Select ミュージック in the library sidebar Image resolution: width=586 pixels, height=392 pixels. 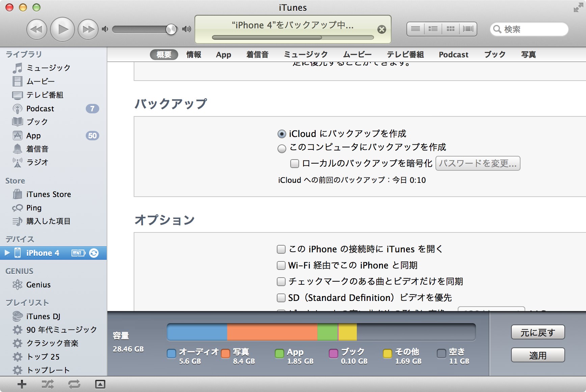pos(53,68)
